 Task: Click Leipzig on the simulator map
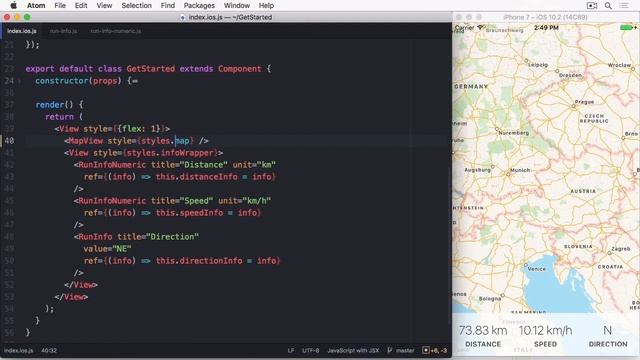click(538, 64)
